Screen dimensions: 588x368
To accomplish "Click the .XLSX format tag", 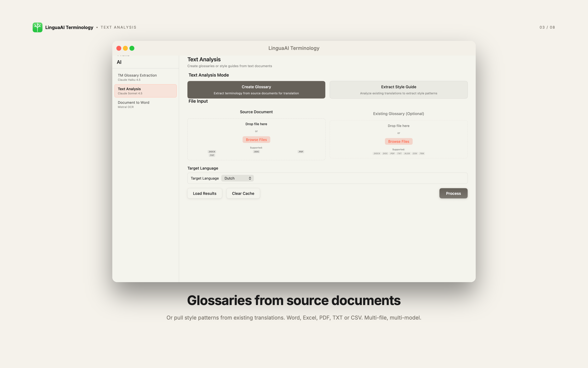I will [407, 153].
